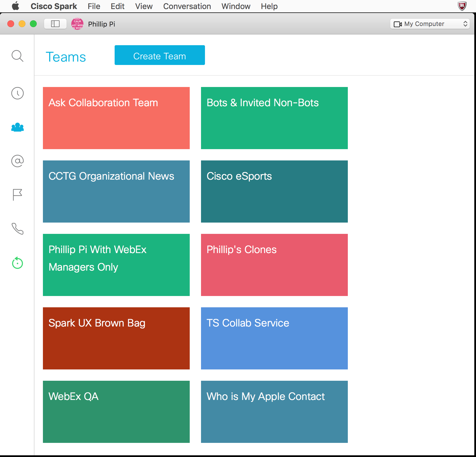The height and width of the screenshot is (457, 476).
Task: Open the calls phone icon
Action: [17, 229]
